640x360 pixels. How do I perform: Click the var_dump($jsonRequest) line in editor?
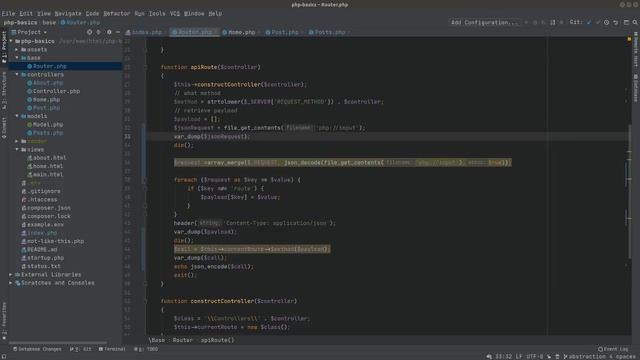tap(212, 136)
